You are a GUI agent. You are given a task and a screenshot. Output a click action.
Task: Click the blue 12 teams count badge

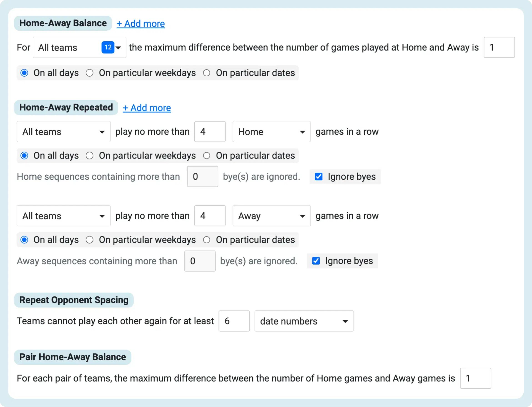pos(108,47)
